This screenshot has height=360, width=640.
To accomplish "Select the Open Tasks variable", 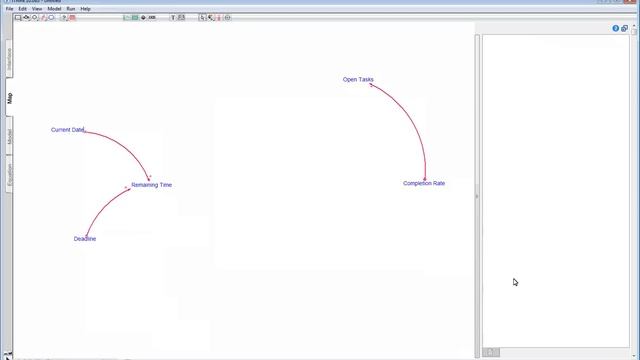I will pos(358,80).
